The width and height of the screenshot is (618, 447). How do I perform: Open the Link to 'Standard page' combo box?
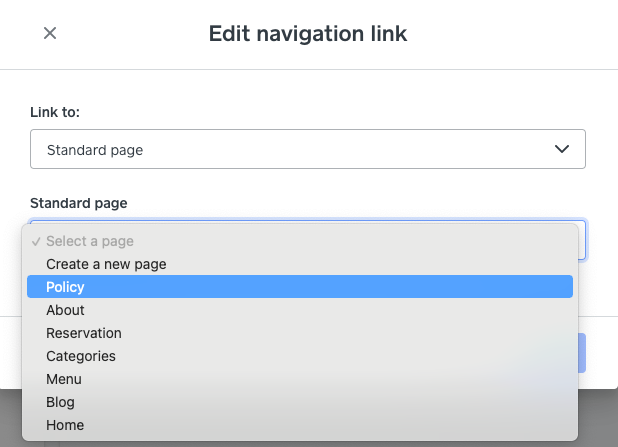tap(307, 149)
